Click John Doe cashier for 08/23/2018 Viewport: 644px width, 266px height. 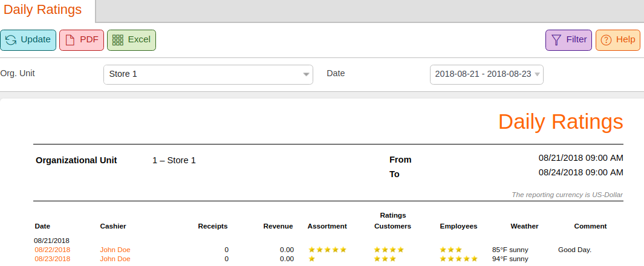tap(115, 259)
